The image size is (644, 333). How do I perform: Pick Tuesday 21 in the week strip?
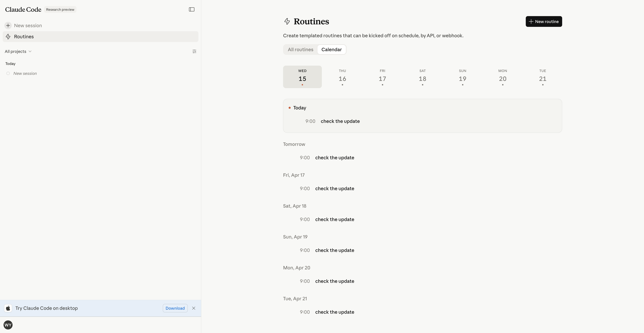tap(543, 77)
